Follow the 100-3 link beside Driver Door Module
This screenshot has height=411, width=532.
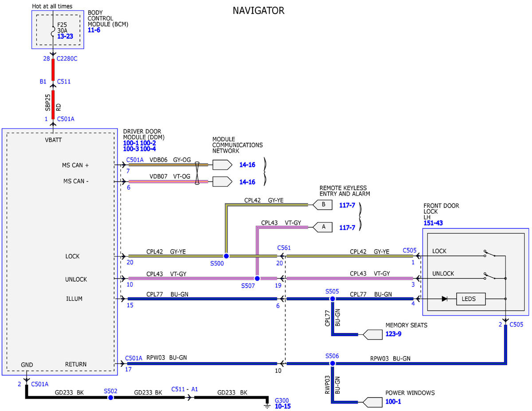131,149
